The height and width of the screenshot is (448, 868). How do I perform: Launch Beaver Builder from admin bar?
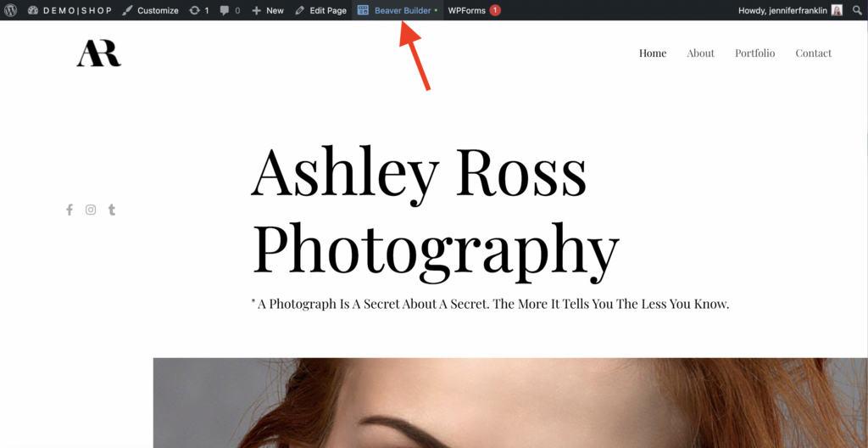(x=398, y=10)
